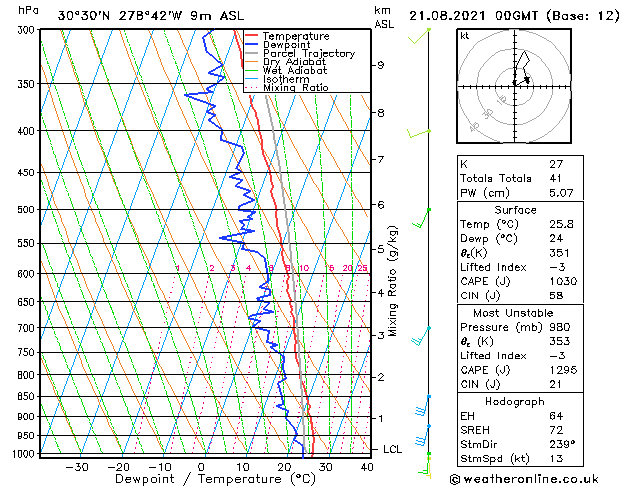Click the cyan wind barb near 700 hPa
The width and height of the screenshot is (629, 486).
[x=424, y=329]
